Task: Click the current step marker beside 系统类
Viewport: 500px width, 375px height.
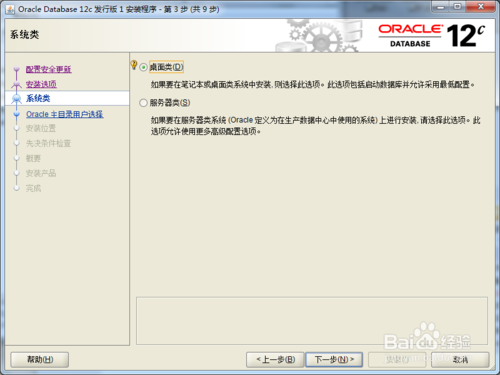Action: click(17, 99)
